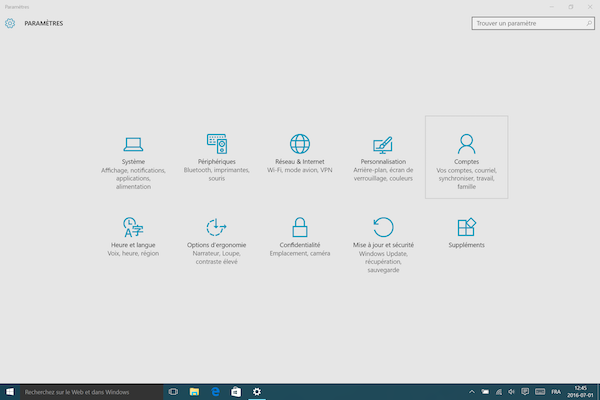
Task: Click 'Emplacement, caméra' description
Action: (300, 253)
